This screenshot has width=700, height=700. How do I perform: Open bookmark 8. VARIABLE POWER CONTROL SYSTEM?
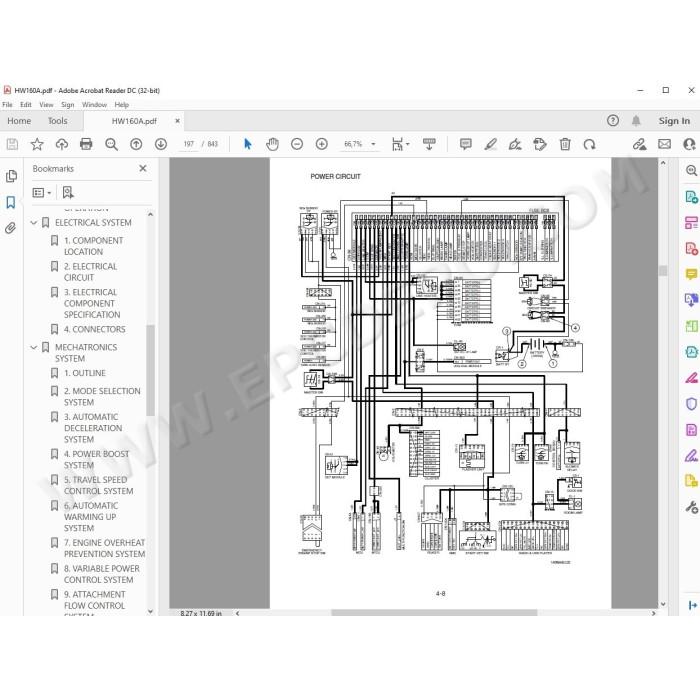[102, 574]
